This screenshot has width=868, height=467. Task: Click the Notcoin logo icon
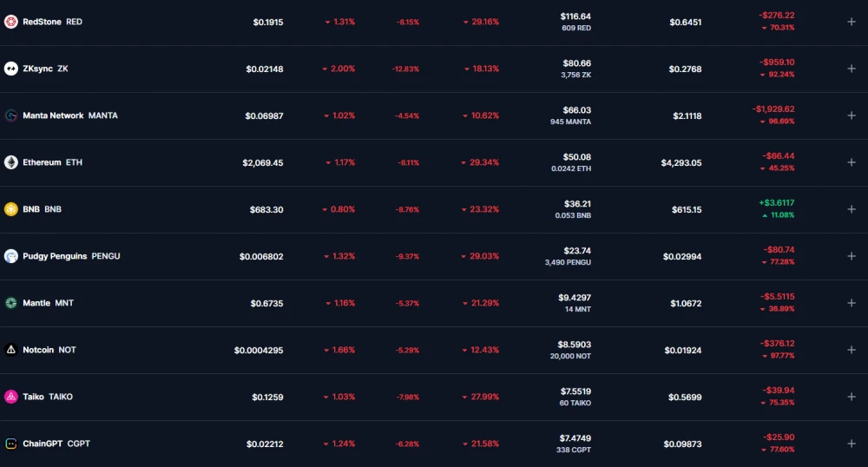[x=11, y=350]
